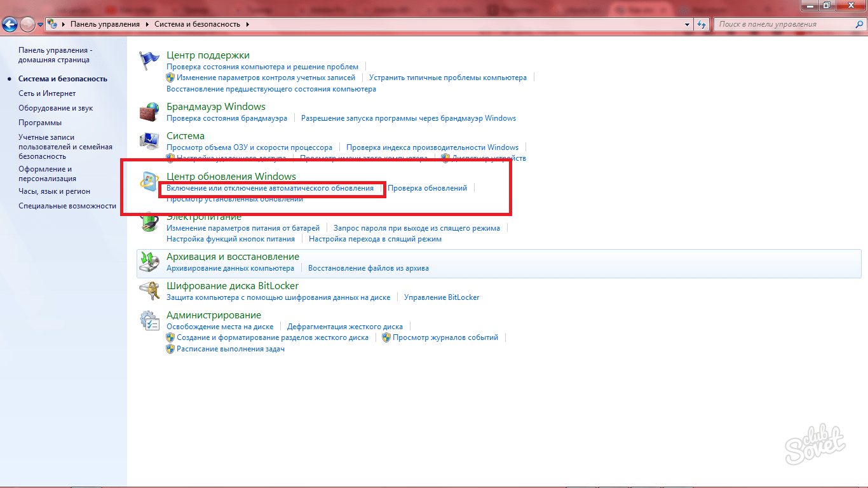The height and width of the screenshot is (488, 868).
Task: Click the Архивация и восстановление icon
Action: [149, 262]
